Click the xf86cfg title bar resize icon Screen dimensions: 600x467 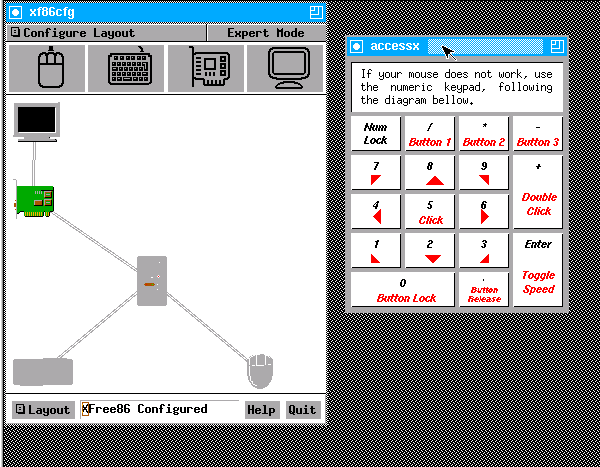(316, 12)
